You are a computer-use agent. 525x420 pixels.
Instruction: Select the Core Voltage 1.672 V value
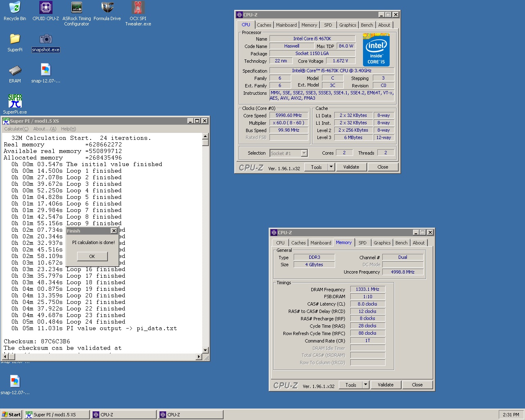(340, 61)
